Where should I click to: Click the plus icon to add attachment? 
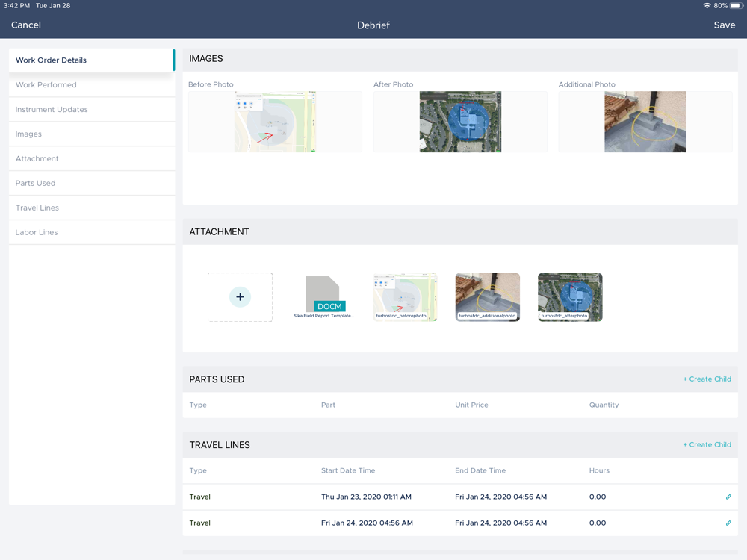pyautogui.click(x=240, y=297)
